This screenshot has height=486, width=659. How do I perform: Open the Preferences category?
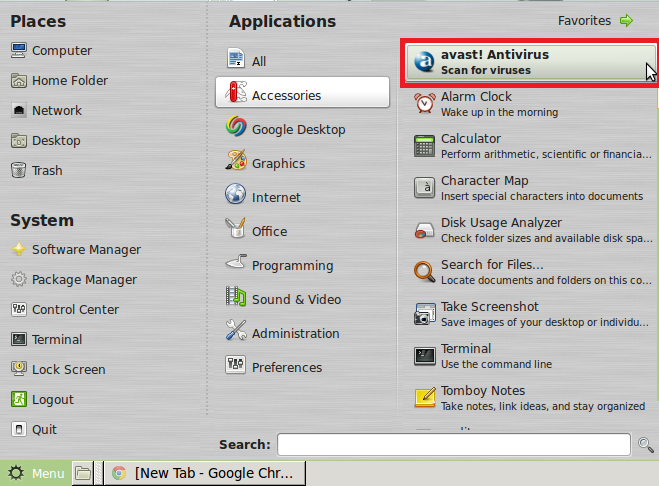(274, 365)
